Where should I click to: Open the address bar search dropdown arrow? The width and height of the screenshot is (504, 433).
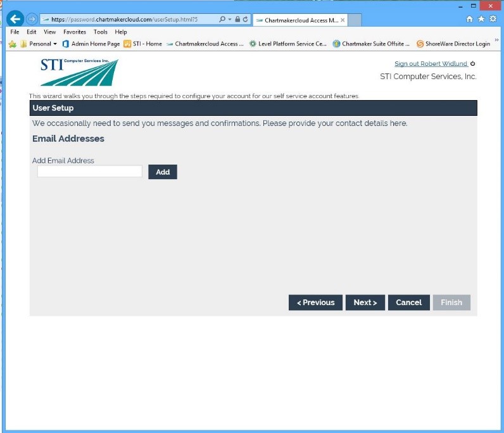pyautogui.click(x=229, y=20)
